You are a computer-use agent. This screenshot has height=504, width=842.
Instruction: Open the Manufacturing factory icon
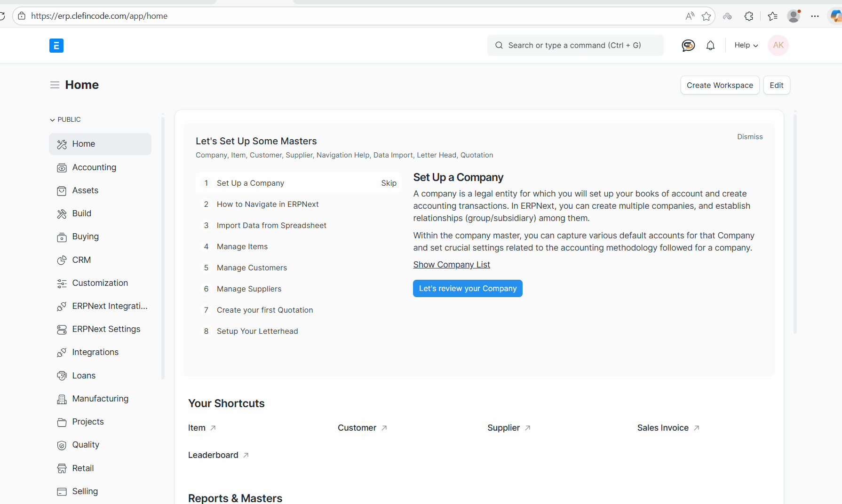click(62, 399)
